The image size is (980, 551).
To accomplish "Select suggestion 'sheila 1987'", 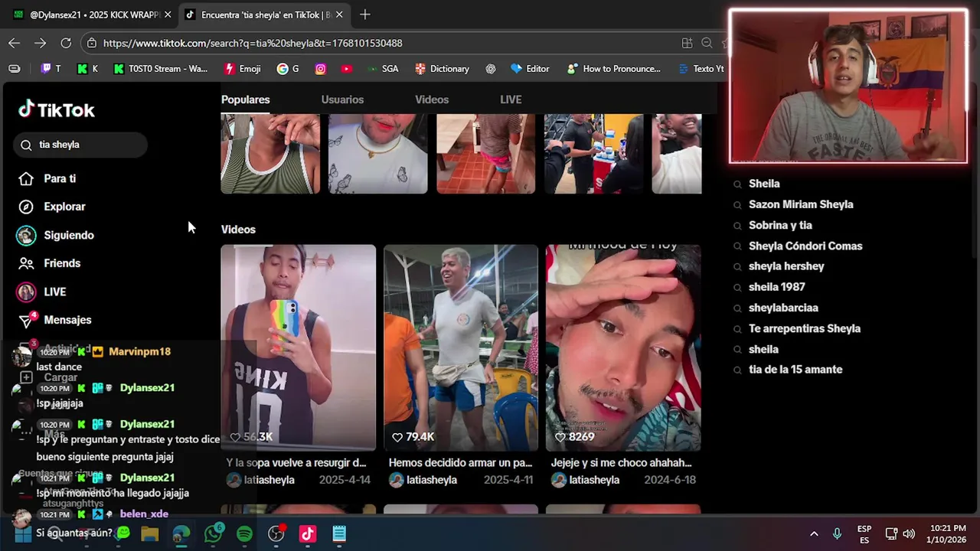I will click(776, 287).
